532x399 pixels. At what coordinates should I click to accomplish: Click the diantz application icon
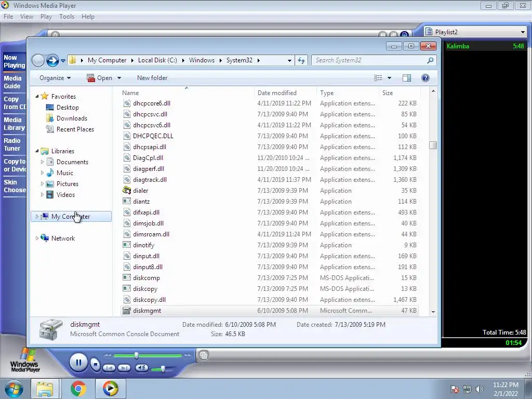127,201
